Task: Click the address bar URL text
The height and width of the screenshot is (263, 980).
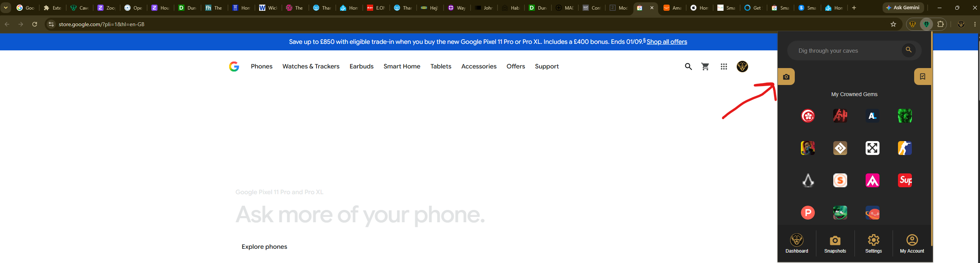Action: [x=102, y=24]
